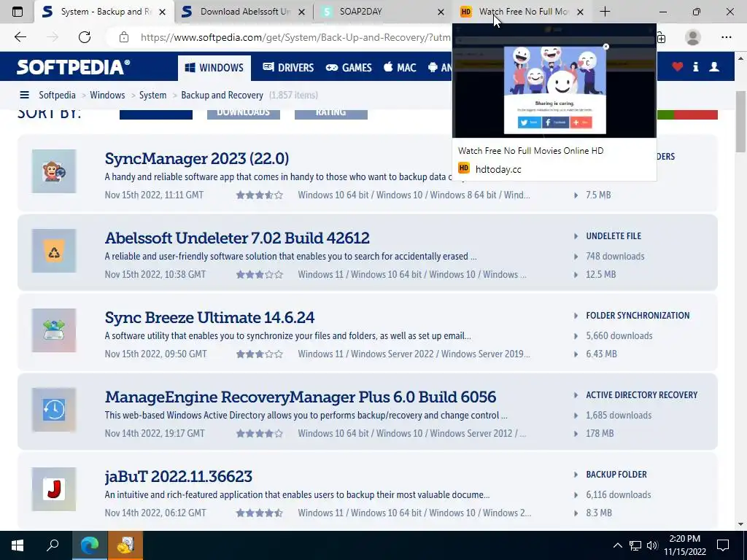Click the SyncManager monkey icon thumbnail
The image size is (747, 560).
(x=54, y=171)
